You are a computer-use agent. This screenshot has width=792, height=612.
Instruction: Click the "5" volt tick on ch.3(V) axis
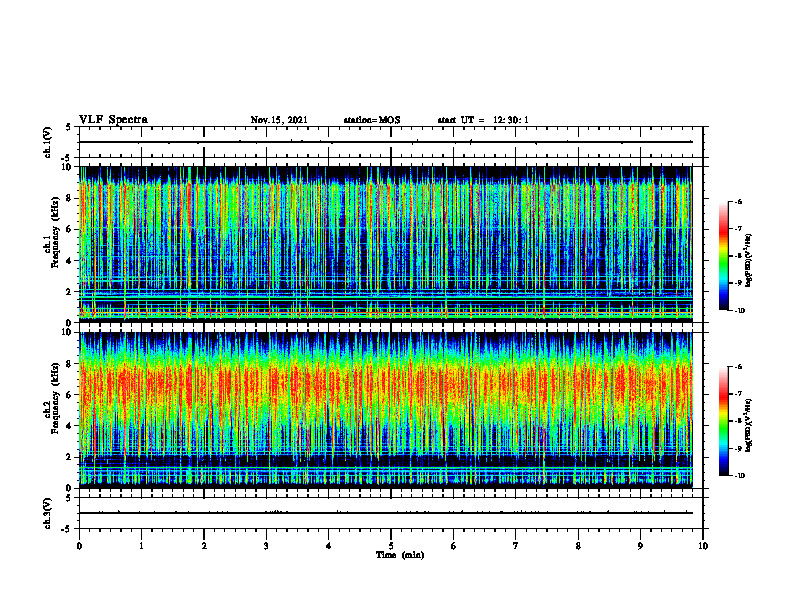pyautogui.click(x=68, y=498)
